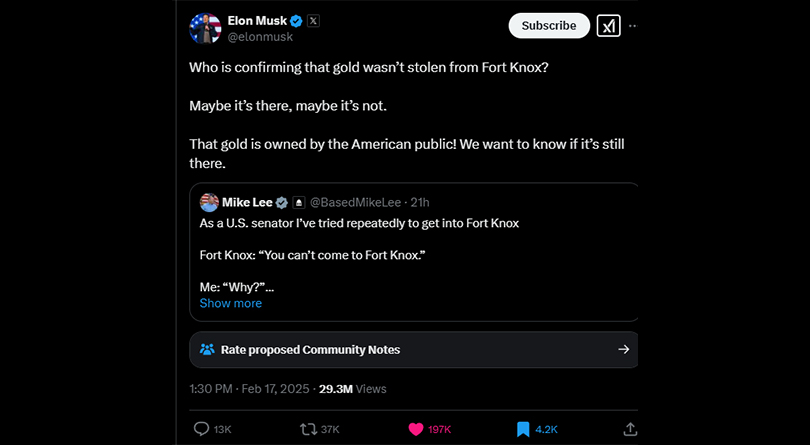This screenshot has width=810, height=445.
Task: Expand quoted tweet with Show more
Action: click(230, 303)
